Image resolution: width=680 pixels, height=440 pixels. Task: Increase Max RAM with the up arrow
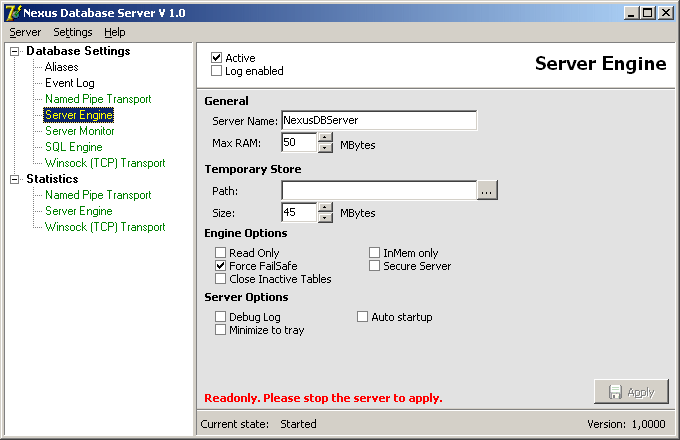pyautogui.click(x=325, y=137)
